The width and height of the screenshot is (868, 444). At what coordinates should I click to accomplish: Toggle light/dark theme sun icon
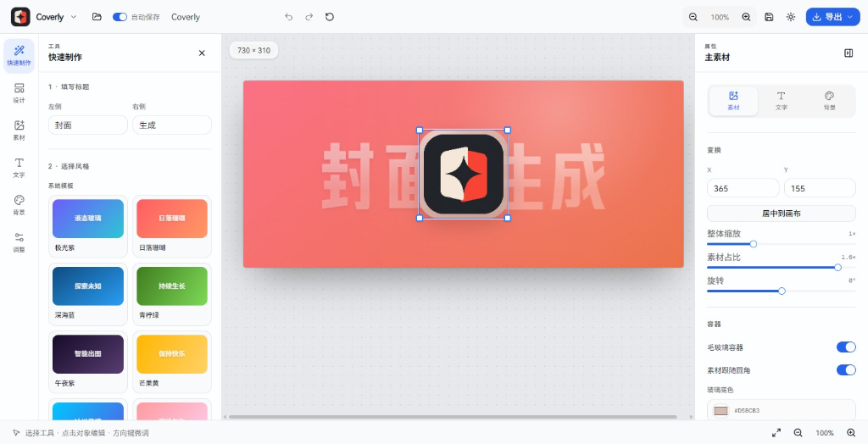[791, 17]
